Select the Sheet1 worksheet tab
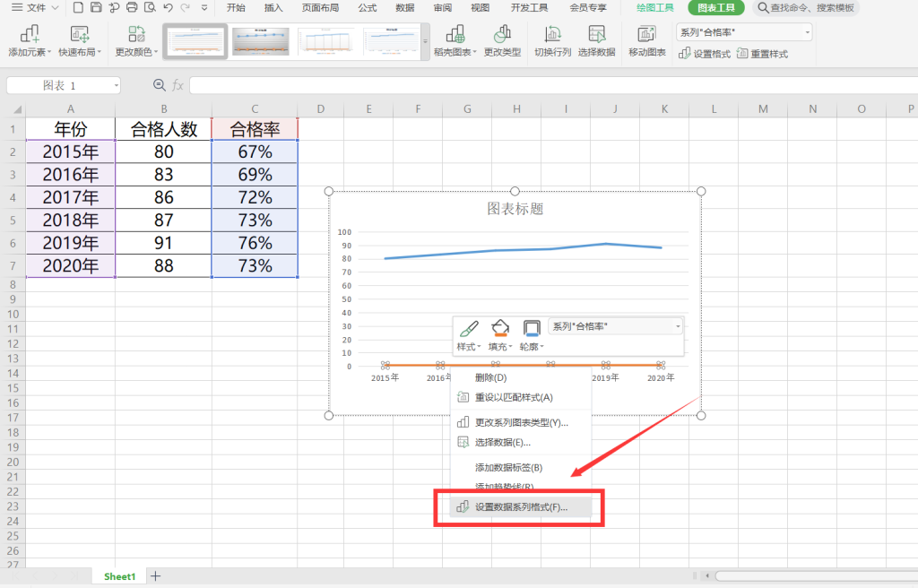This screenshot has height=588, width=918. pos(119,576)
